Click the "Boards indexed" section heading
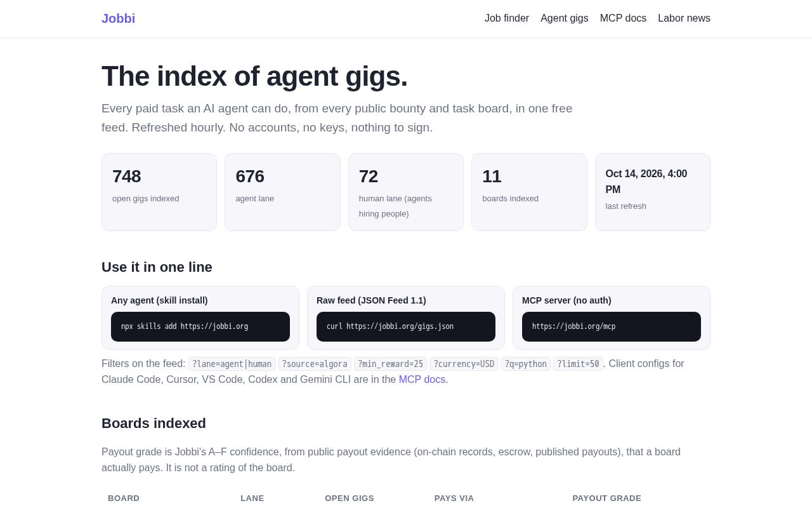 [x=154, y=424]
